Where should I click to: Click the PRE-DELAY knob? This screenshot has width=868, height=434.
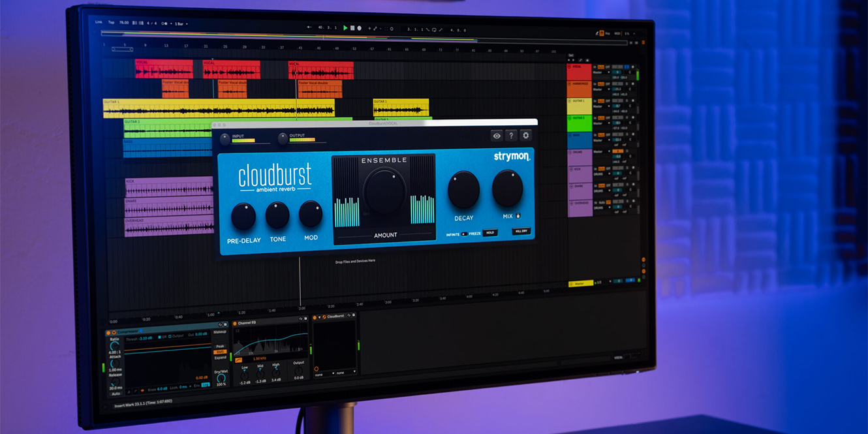point(243,216)
